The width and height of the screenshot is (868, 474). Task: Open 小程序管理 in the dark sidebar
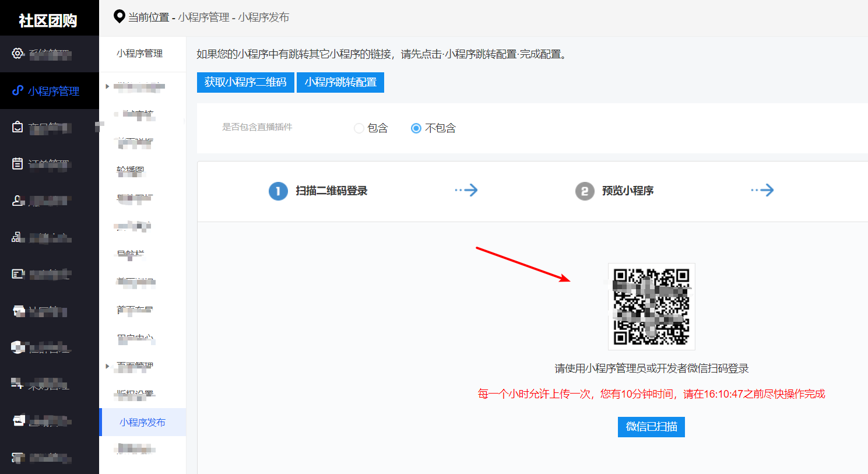(x=50, y=91)
